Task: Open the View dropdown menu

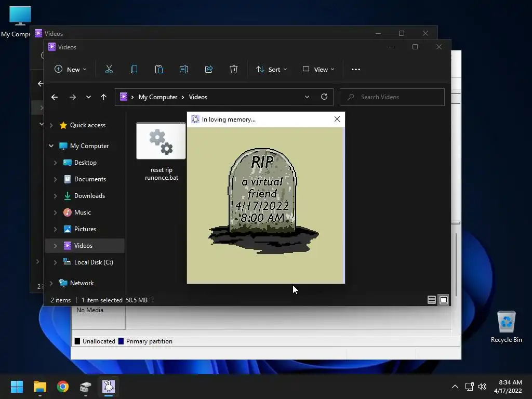Action: pos(318,69)
